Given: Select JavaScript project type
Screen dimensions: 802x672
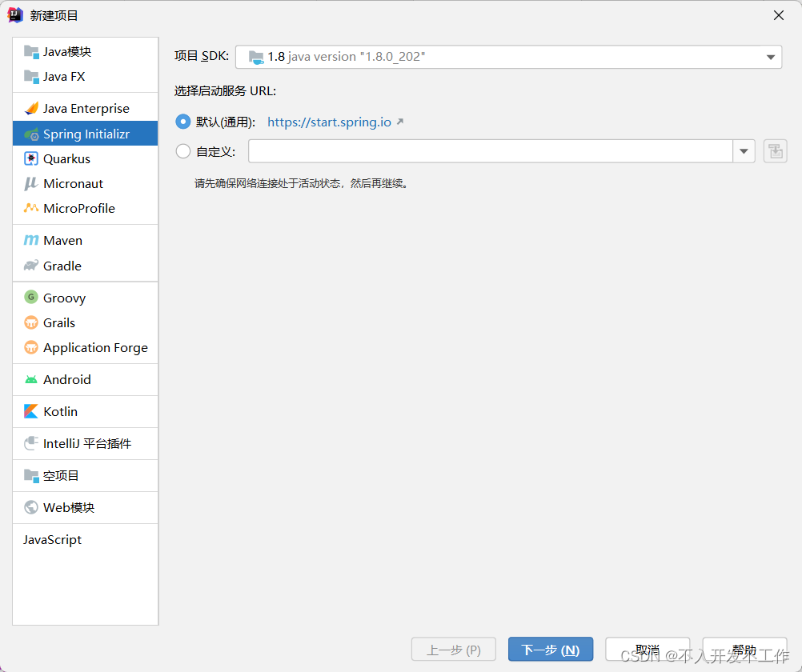Looking at the screenshot, I should tap(86, 539).
